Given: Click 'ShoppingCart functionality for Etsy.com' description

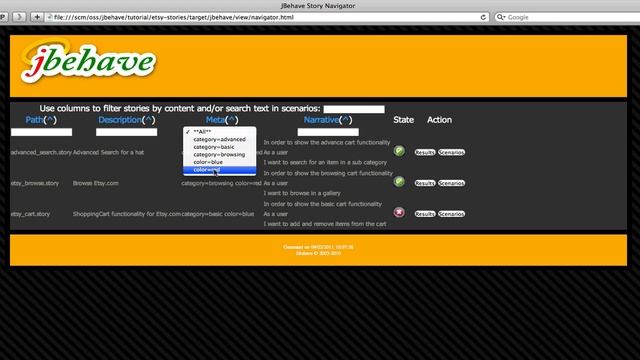Looking at the screenshot, I should click(127, 214).
